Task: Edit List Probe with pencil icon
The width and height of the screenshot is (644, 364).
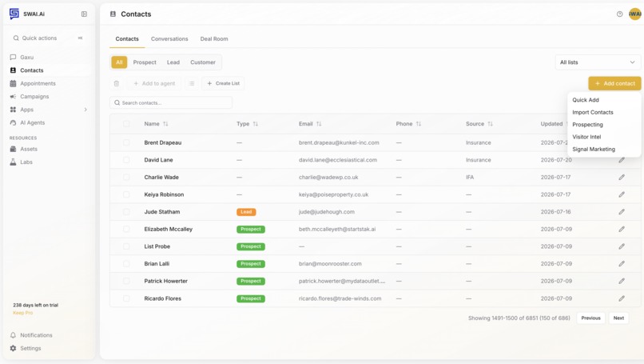Action: 622,246
